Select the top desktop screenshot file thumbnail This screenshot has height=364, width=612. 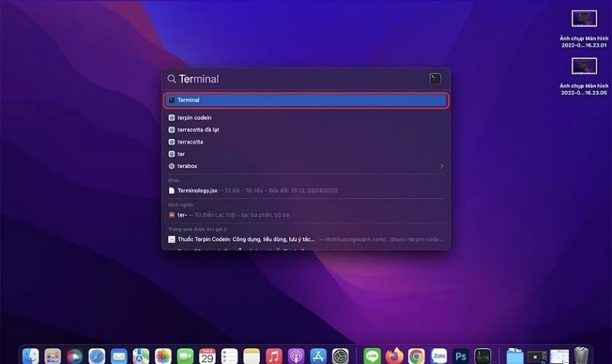tap(584, 18)
